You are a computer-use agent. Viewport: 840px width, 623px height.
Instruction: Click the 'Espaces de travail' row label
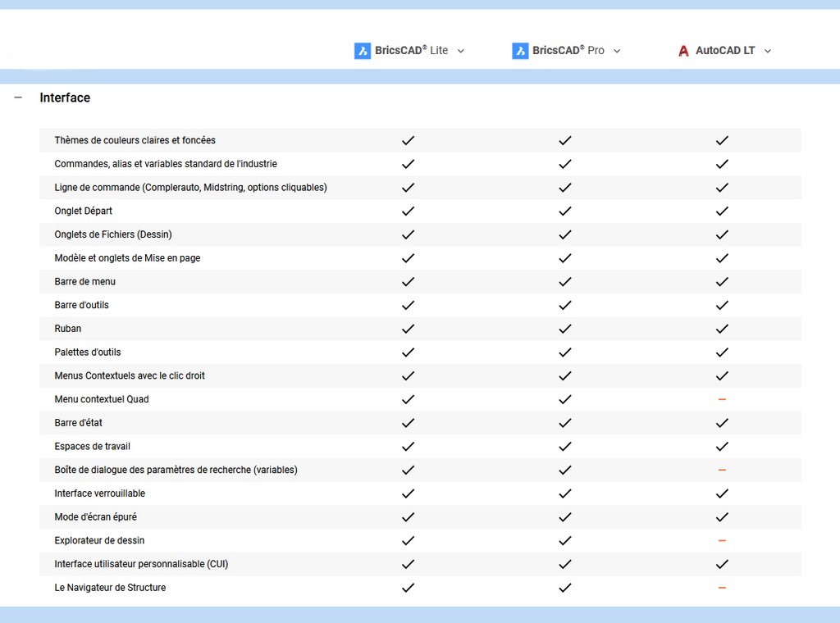pos(92,447)
